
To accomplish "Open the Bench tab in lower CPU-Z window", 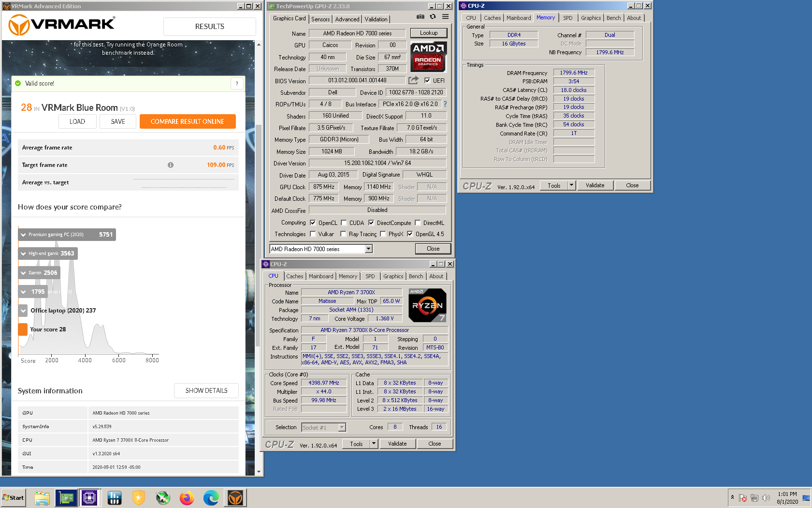I will click(x=416, y=276).
